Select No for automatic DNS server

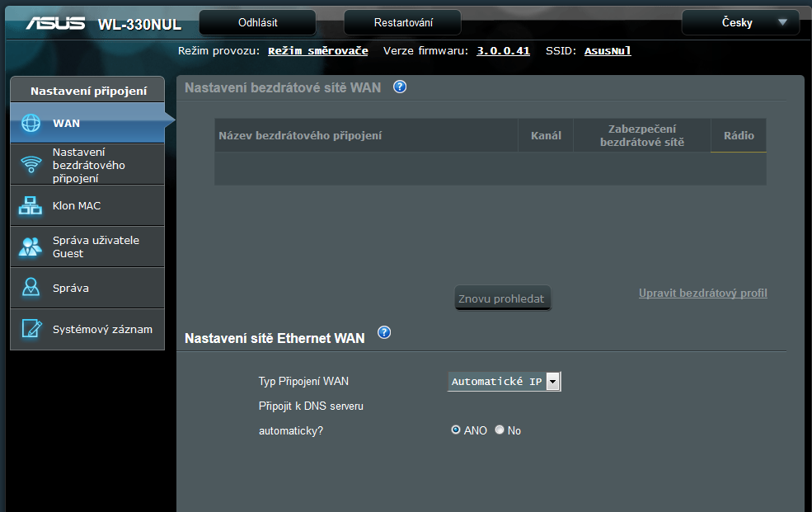point(499,430)
